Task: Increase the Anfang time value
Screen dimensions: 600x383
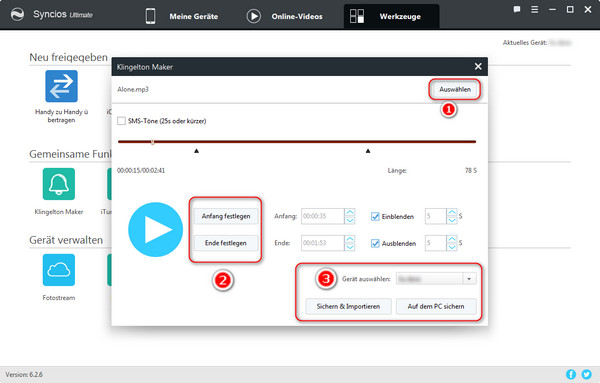Action: (x=350, y=212)
